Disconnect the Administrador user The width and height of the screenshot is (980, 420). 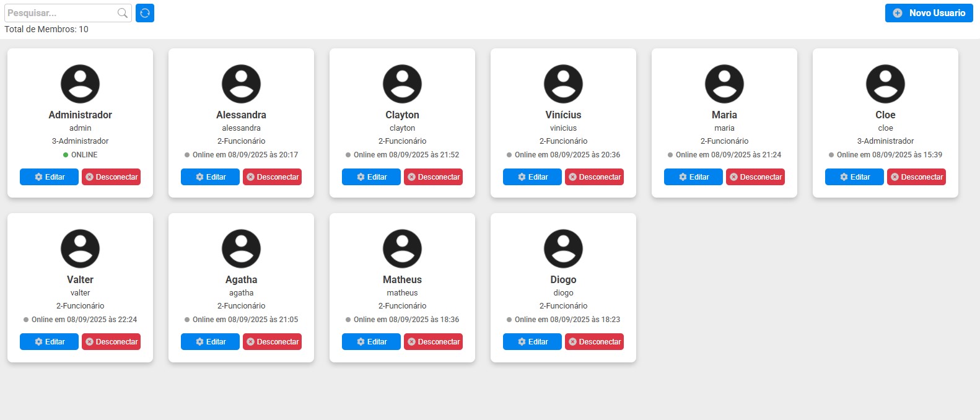111,177
